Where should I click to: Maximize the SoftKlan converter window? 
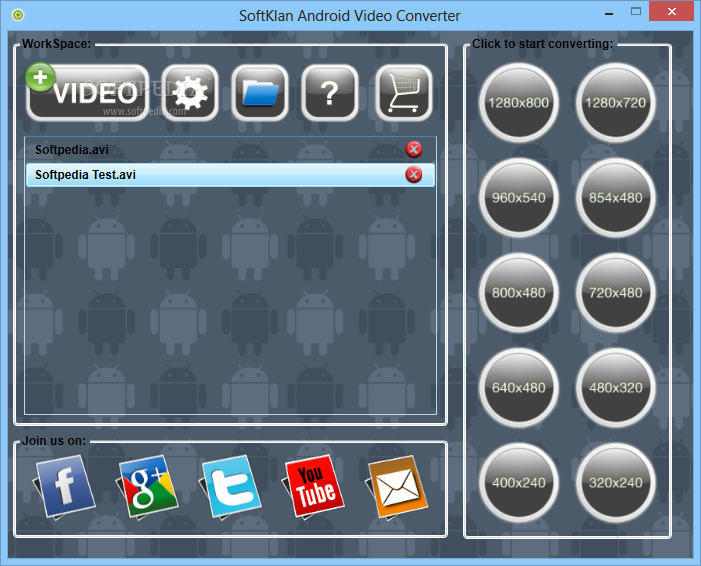[636, 12]
